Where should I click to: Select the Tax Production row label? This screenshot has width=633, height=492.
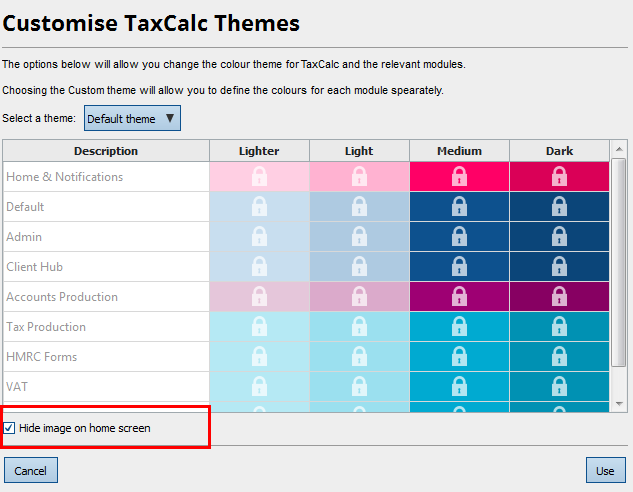pos(46,327)
